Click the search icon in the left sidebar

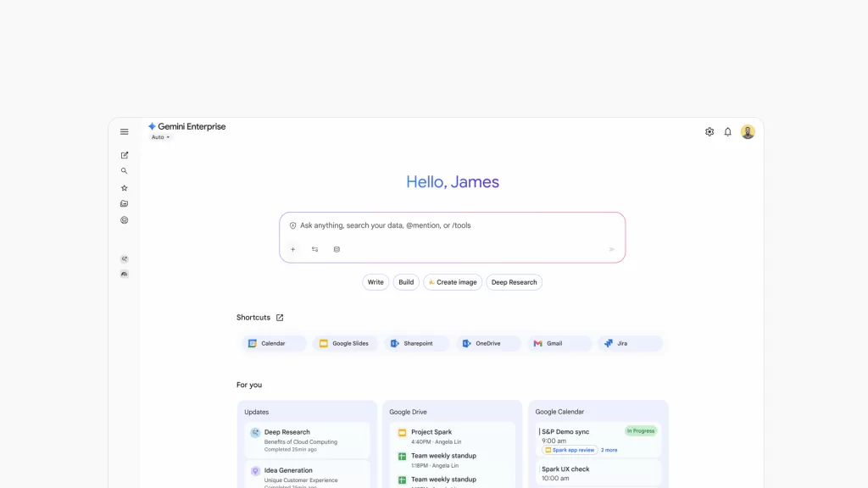125,171
